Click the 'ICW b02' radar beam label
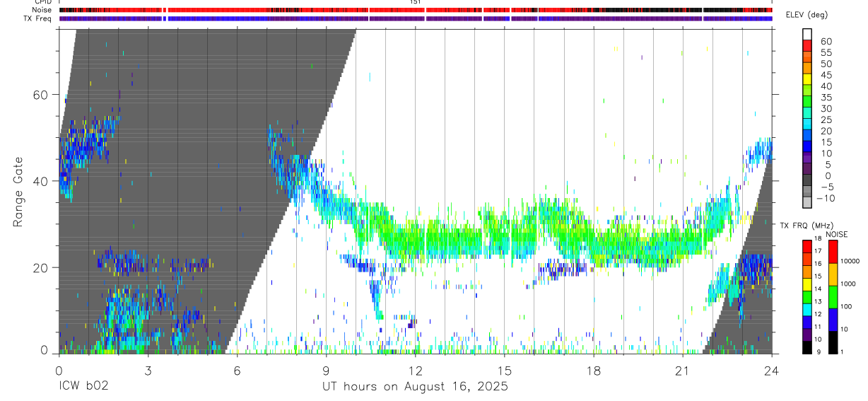This screenshot has width=868, height=401. click(83, 387)
